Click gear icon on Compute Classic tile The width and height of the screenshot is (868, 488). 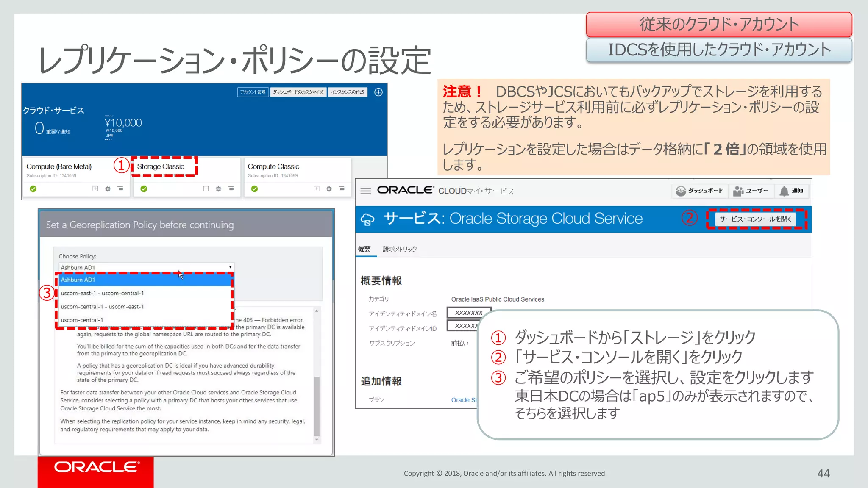(x=329, y=189)
